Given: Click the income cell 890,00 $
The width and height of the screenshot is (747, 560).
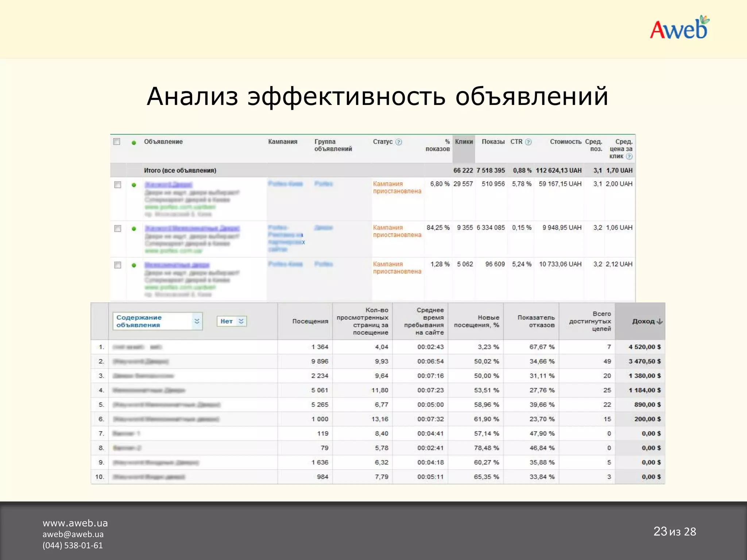Looking at the screenshot, I should point(647,405).
